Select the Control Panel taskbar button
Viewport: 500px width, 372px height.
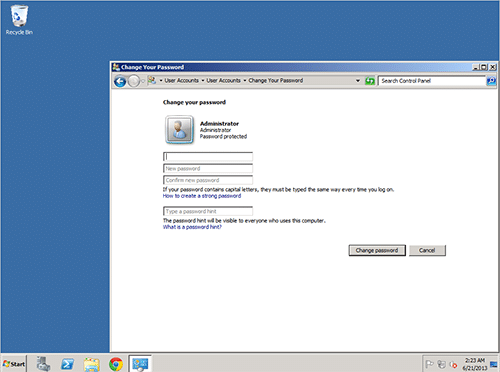[140, 364]
